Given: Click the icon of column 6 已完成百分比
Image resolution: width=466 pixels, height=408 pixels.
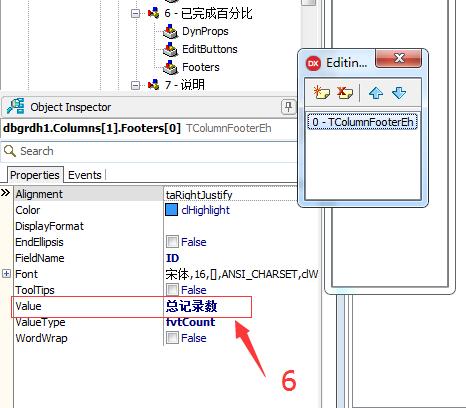Looking at the screenshot, I should tap(153, 13).
